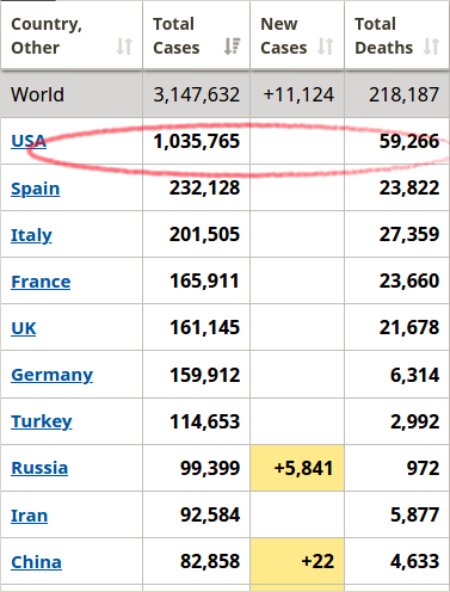This screenshot has width=450, height=592.
Task: Select the China link
Action: [36, 562]
